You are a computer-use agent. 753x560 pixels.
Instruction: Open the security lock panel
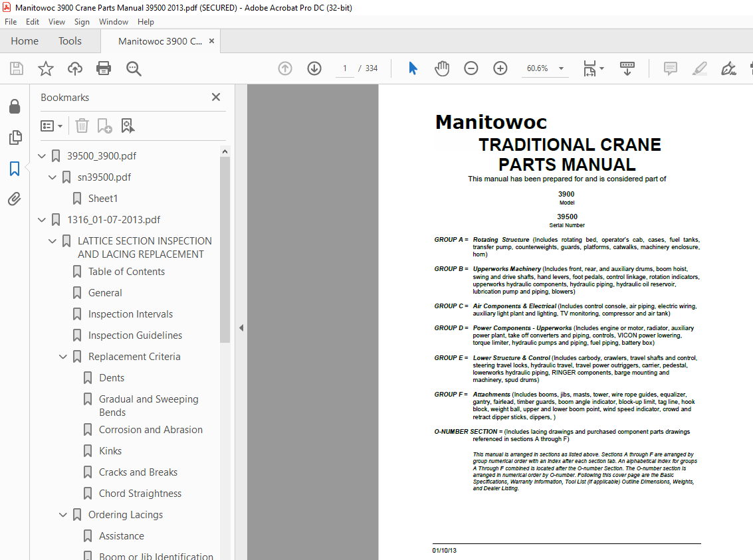(15, 106)
